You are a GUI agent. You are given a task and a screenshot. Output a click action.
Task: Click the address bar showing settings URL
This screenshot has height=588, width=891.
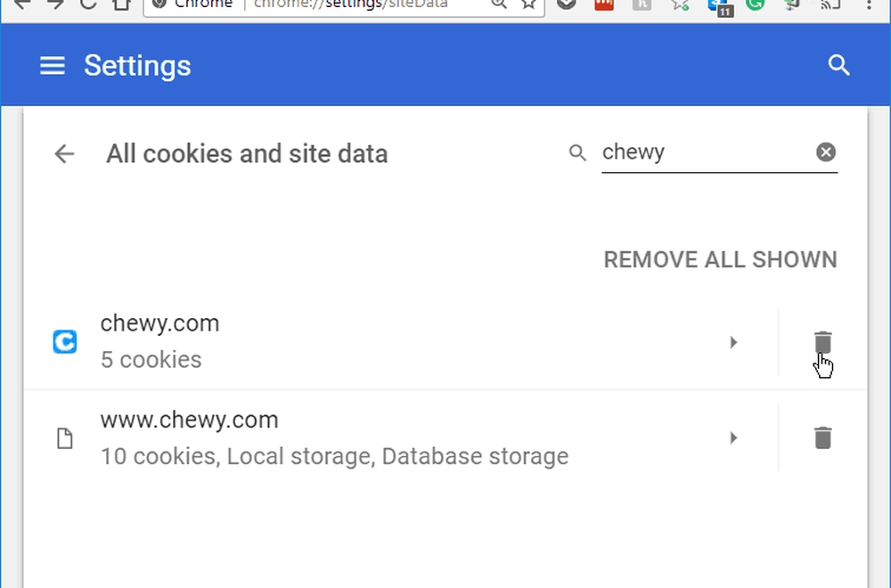point(339,4)
